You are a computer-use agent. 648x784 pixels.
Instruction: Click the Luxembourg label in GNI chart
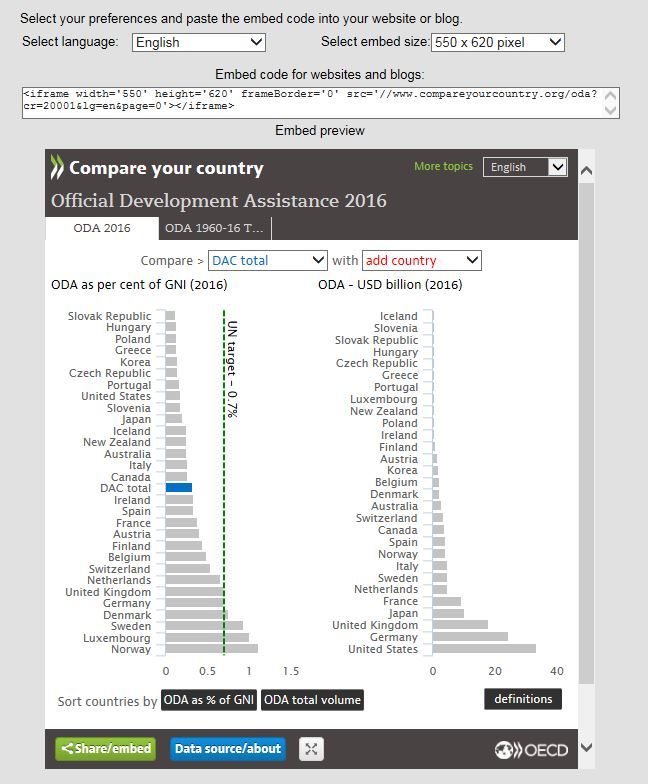coord(116,638)
